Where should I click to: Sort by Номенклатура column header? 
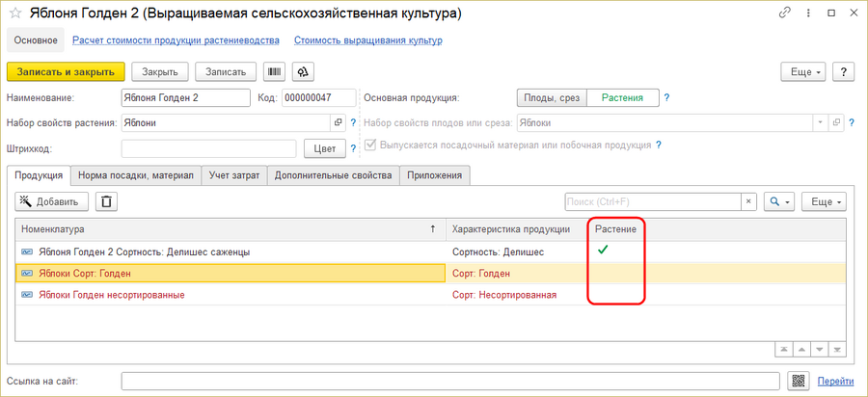tap(231, 229)
